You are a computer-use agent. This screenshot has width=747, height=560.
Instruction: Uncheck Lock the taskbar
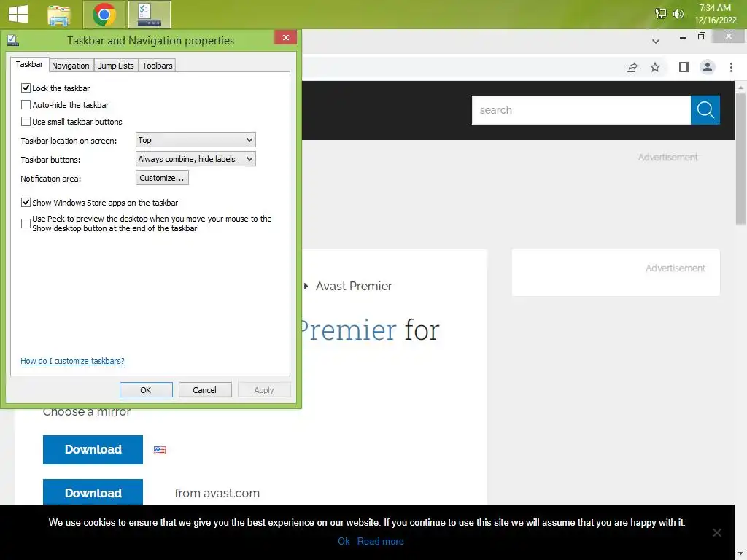(26, 87)
